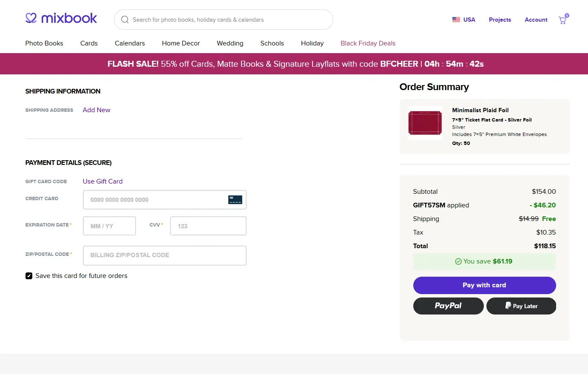The image size is (588, 374).
Task: Pay using the PayPal button
Action: [x=448, y=306]
